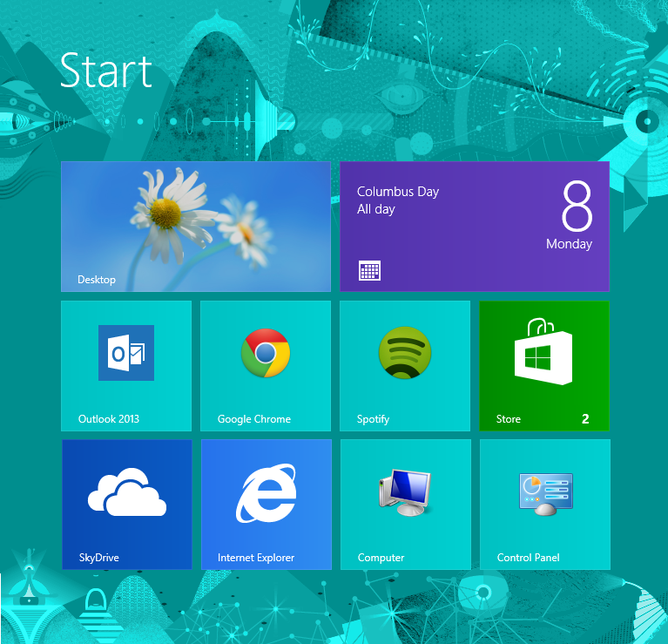Viewport: 668px width, 644px height.
Task: Open the Spotify app icon
Action: (x=405, y=352)
